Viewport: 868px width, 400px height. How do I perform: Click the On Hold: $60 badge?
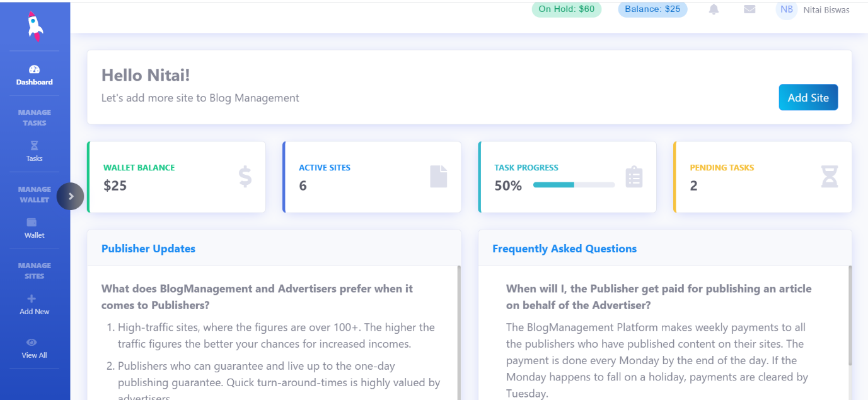(566, 9)
